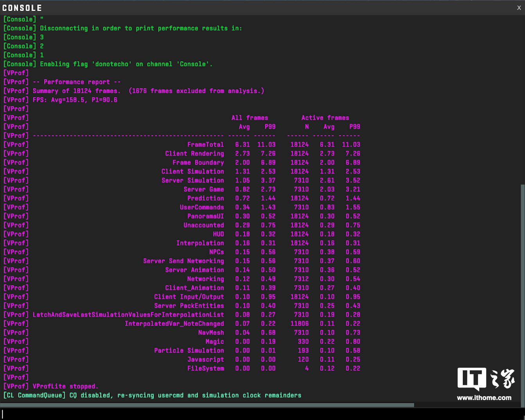Click the "All frames" column header
Screen dimensions: 525x420
tap(250, 118)
